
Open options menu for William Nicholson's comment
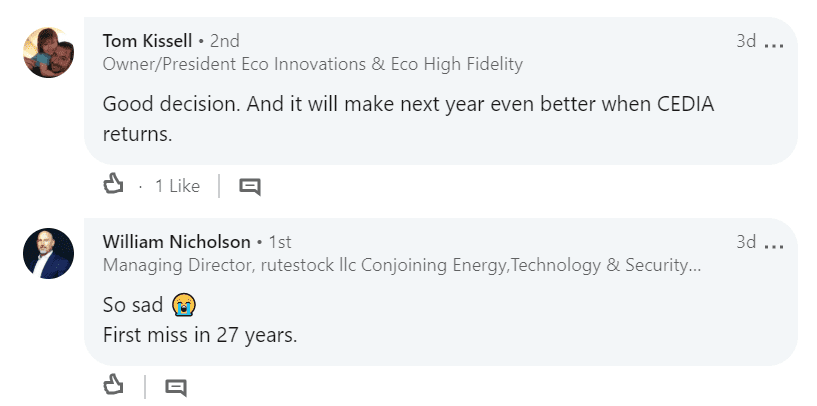(774, 243)
